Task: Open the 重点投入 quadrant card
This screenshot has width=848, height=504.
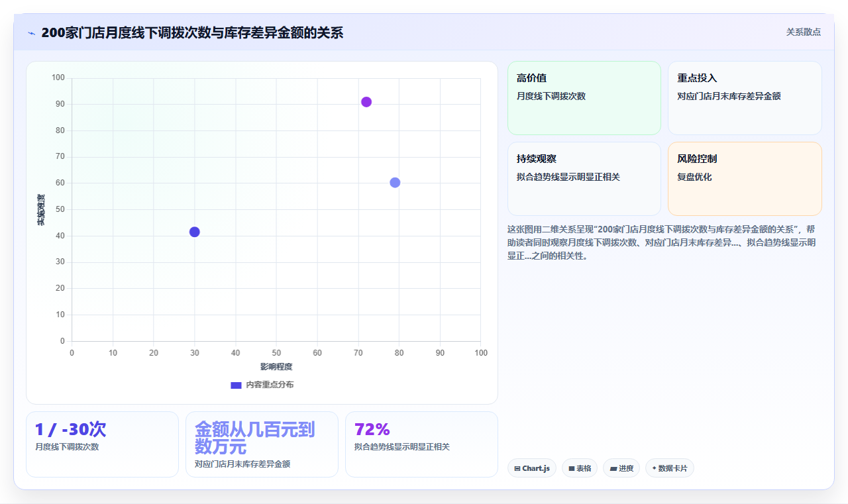Action: tap(745, 98)
